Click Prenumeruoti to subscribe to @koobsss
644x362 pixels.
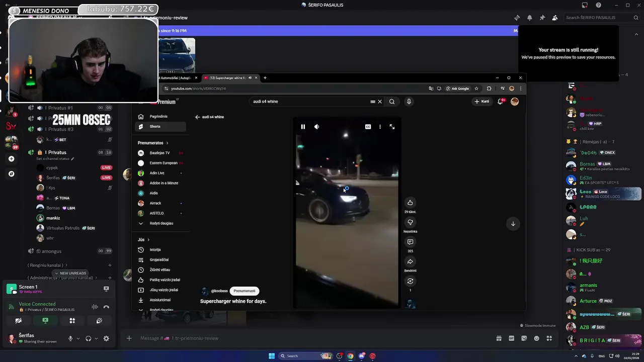(x=244, y=291)
